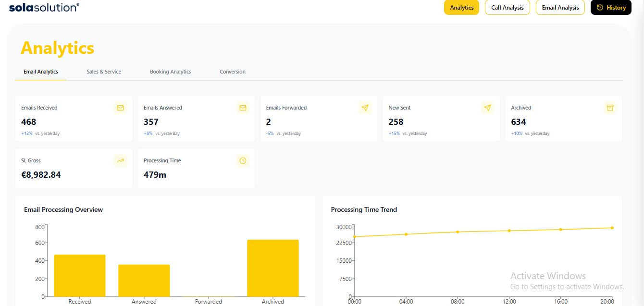Screen dimensions: 644x306
Task: Select the Analytics button in header
Action: pos(461,8)
